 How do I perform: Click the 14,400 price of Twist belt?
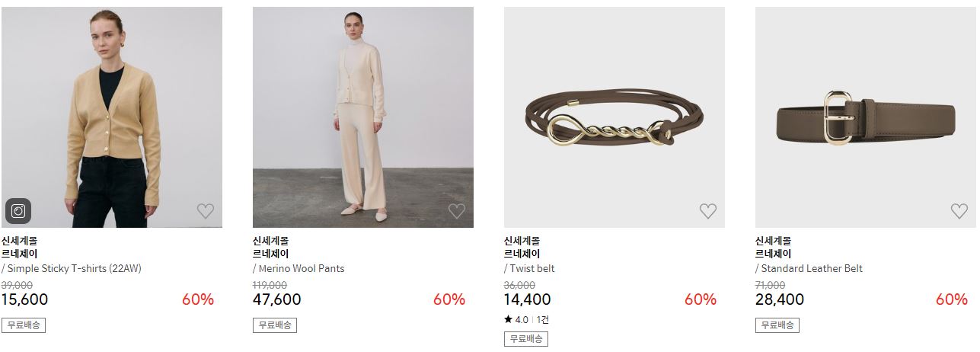tap(527, 300)
